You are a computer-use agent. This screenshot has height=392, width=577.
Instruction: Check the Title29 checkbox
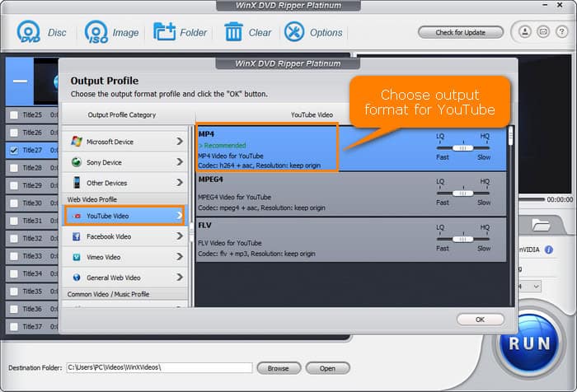(14, 185)
